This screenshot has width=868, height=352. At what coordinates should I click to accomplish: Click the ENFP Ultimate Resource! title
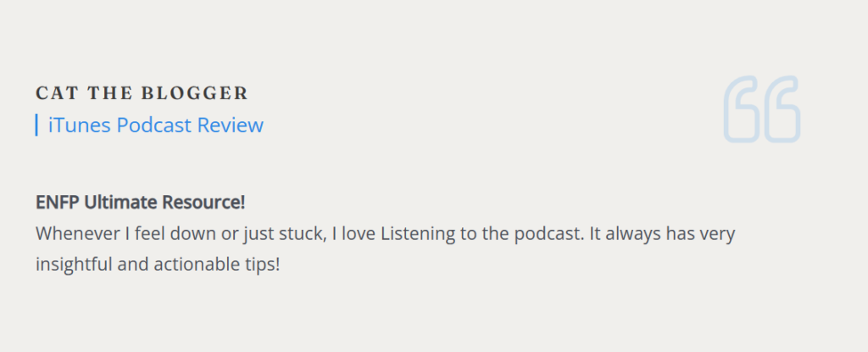coord(140,203)
